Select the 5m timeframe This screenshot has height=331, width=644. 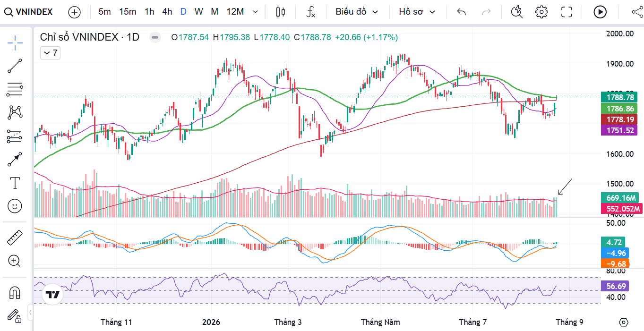pos(104,12)
